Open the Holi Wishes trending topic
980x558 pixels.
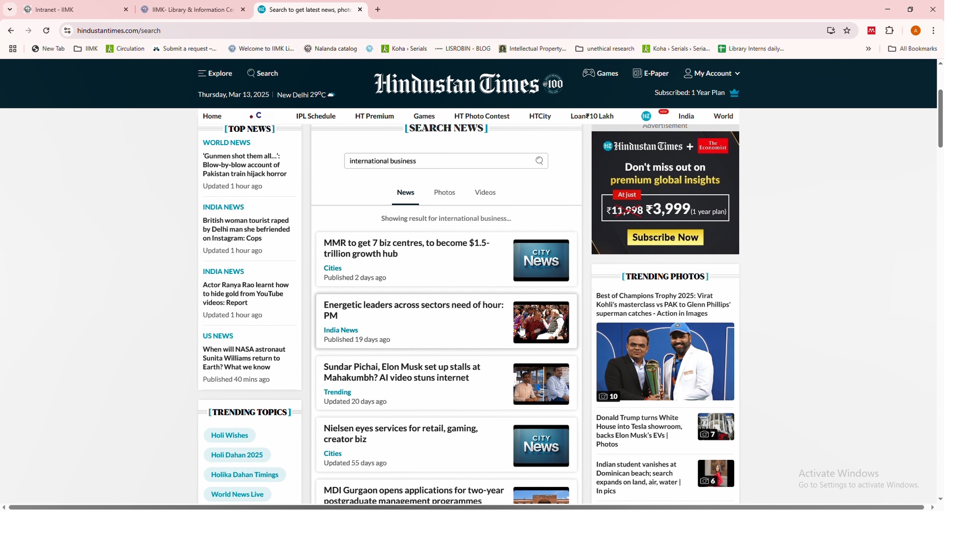click(229, 436)
